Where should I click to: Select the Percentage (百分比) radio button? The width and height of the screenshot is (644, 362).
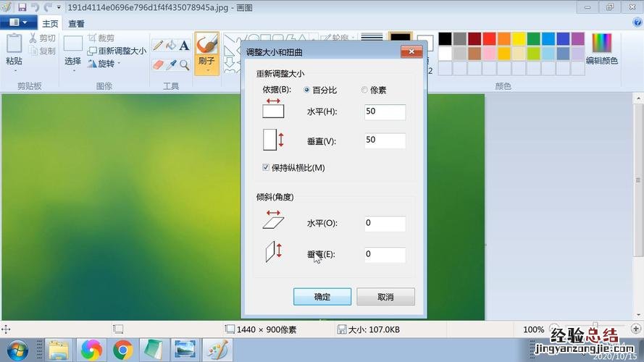coord(307,90)
